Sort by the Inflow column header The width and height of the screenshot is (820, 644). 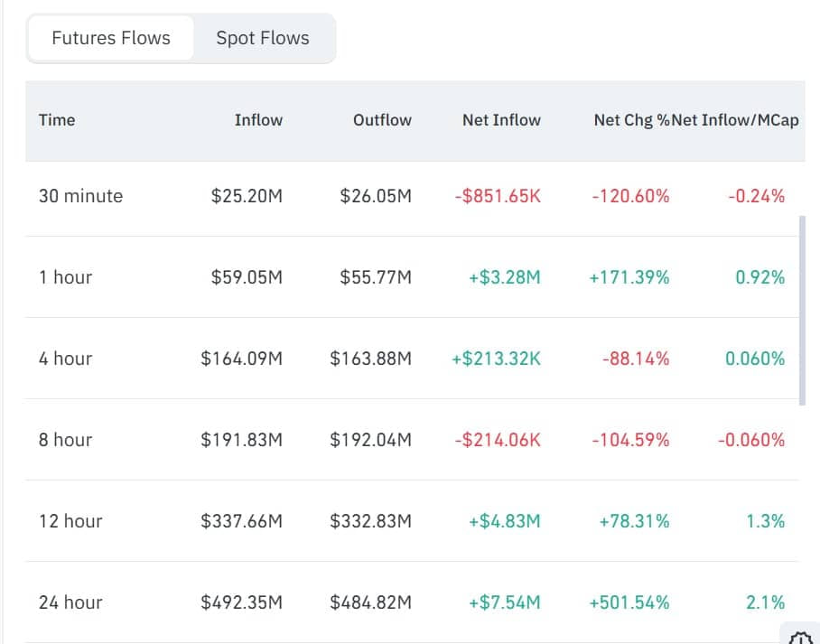click(258, 120)
